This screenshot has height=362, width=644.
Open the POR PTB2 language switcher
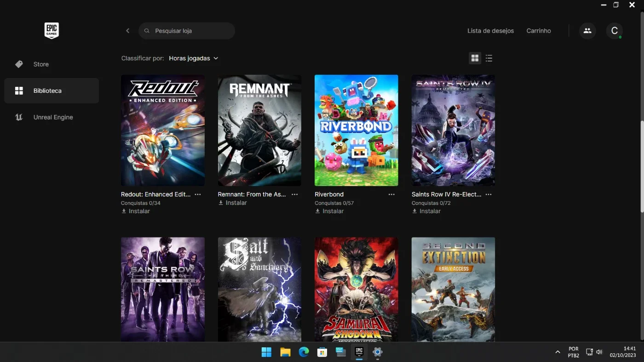click(x=573, y=352)
